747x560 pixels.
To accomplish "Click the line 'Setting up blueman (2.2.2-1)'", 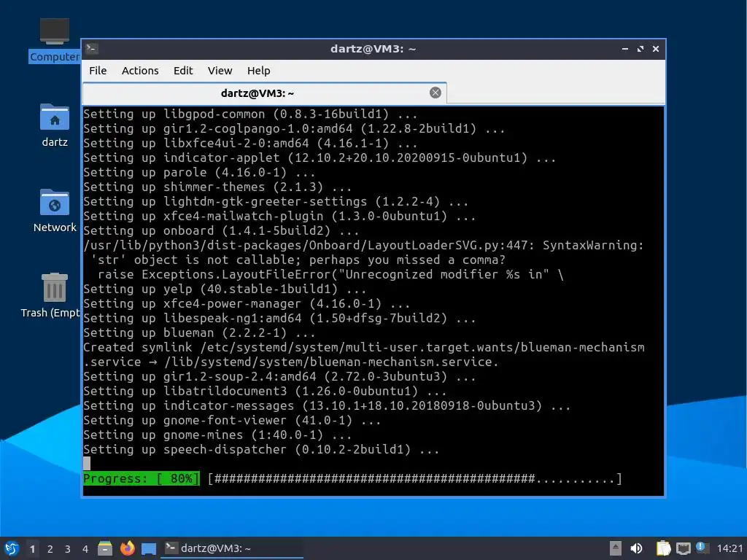I will tap(199, 332).
